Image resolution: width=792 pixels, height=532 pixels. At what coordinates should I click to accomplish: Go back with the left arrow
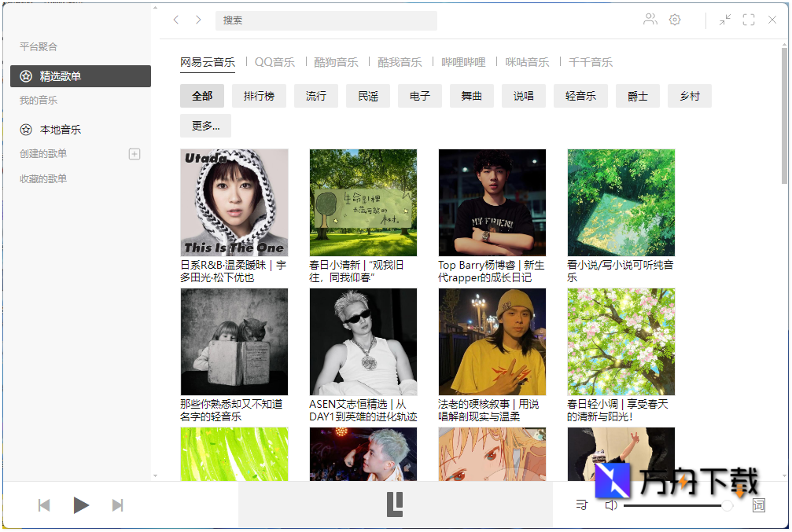tap(175, 20)
